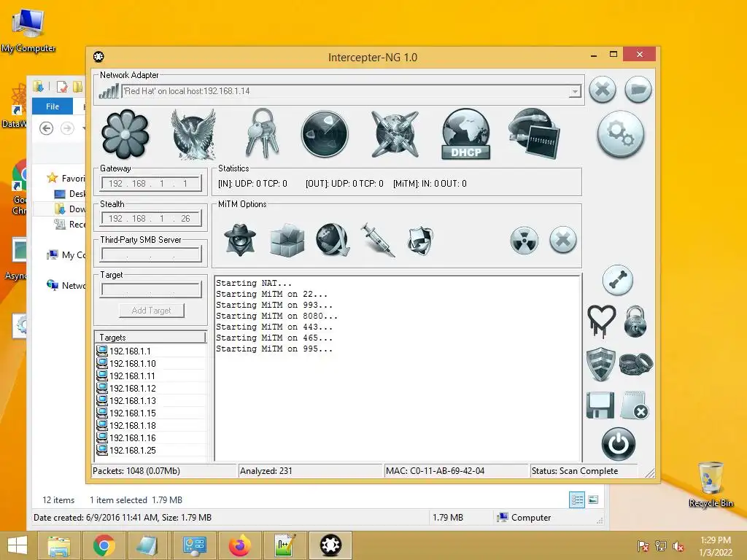The height and width of the screenshot is (560, 747).
Task: Click the round X button in MiTM Options
Action: 562,239
